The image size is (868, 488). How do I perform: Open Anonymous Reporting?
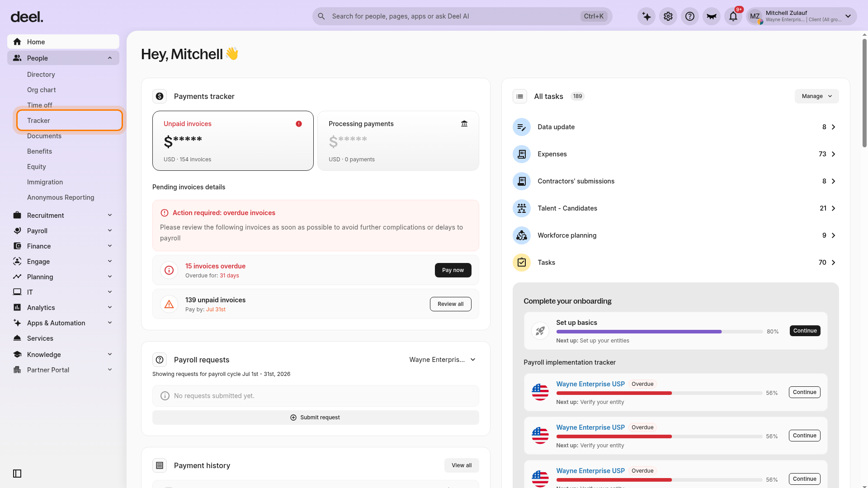click(61, 197)
